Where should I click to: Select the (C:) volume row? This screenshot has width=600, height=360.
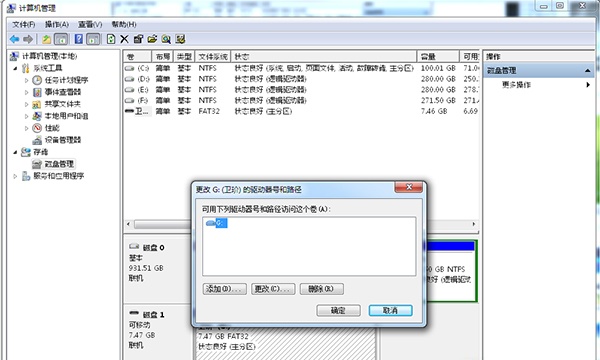point(301,68)
